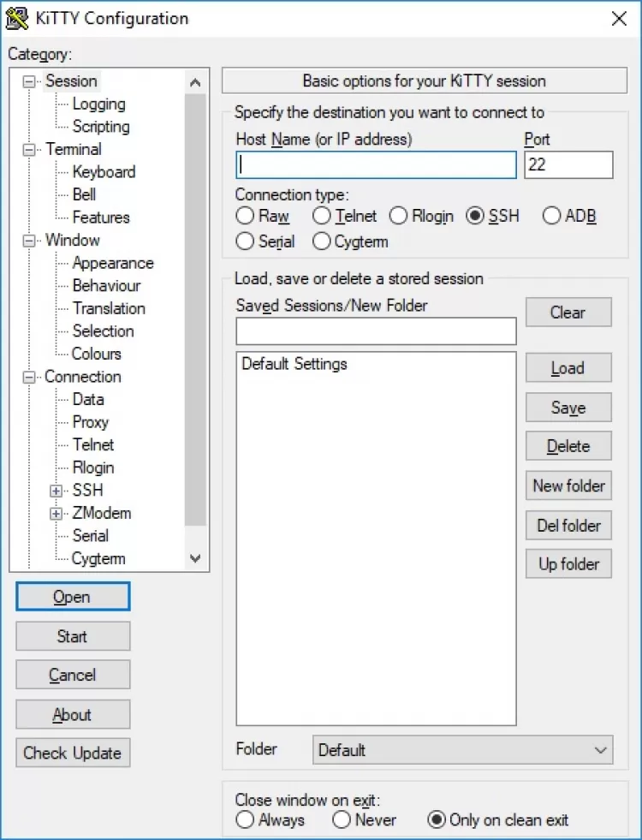Click the Check Update button
This screenshot has height=840, width=642.
(x=73, y=753)
